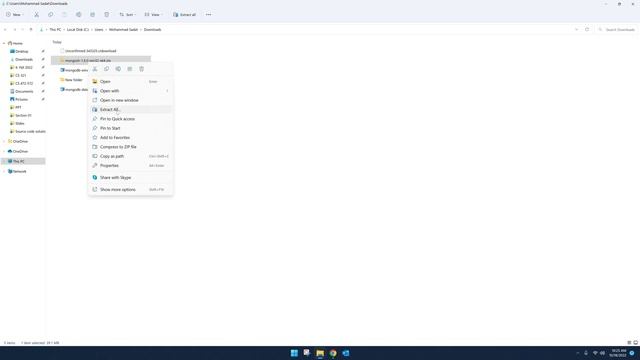Open Properties from the context menu
640x360 pixels.
131,166
